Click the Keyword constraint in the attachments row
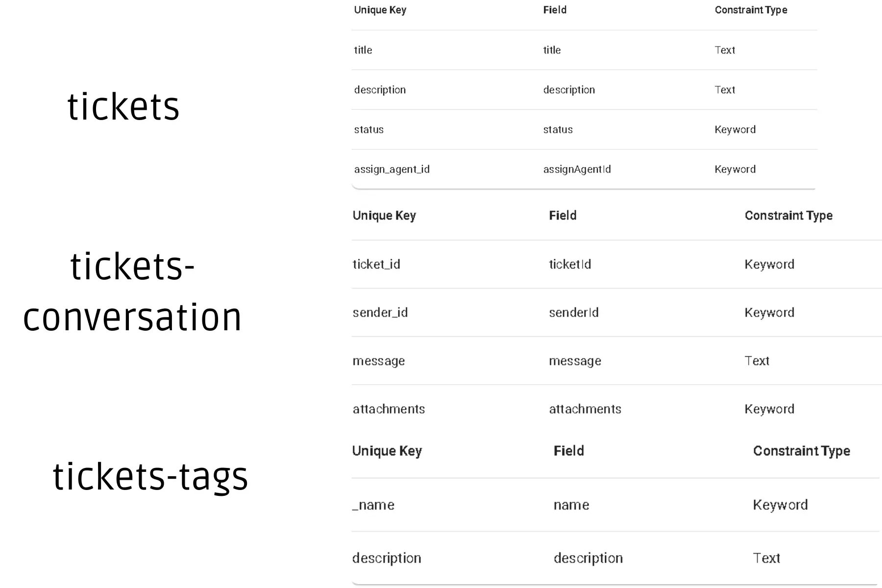882x588 pixels. (x=769, y=409)
